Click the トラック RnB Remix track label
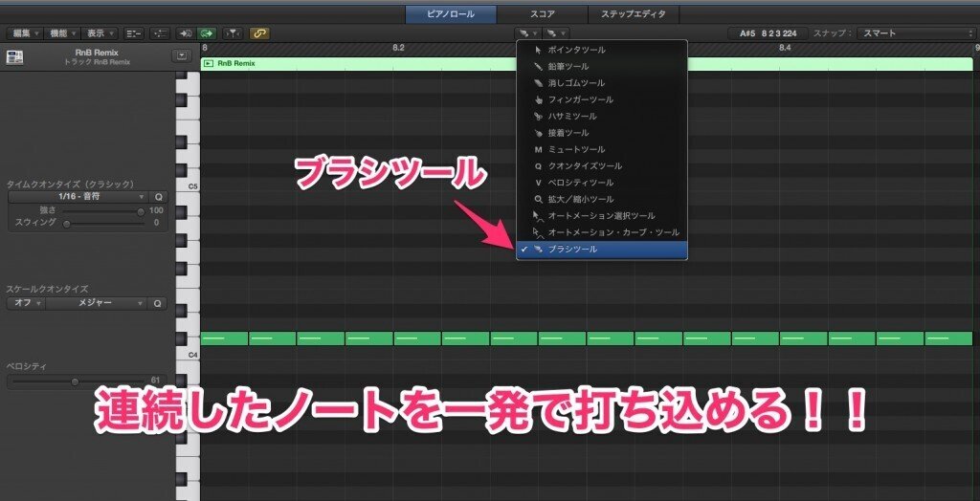The height and width of the screenshot is (501, 980). pyautogui.click(x=97, y=62)
